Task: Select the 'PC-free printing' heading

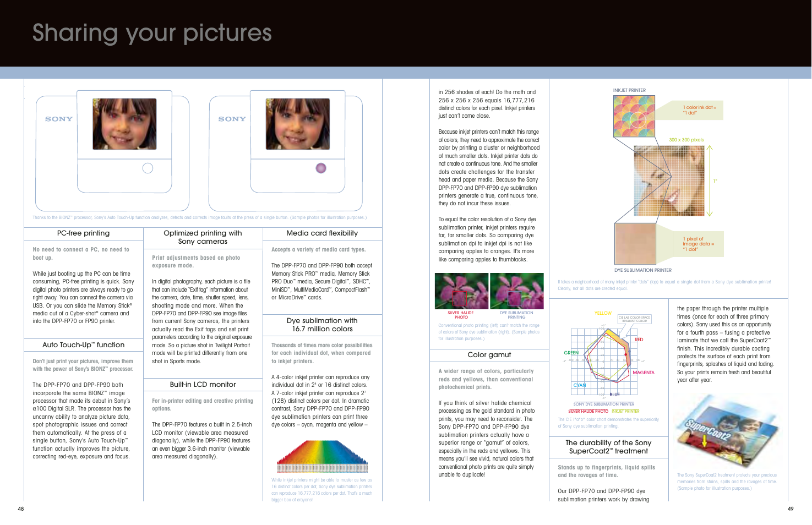Action: pyautogui.click(x=83, y=233)
